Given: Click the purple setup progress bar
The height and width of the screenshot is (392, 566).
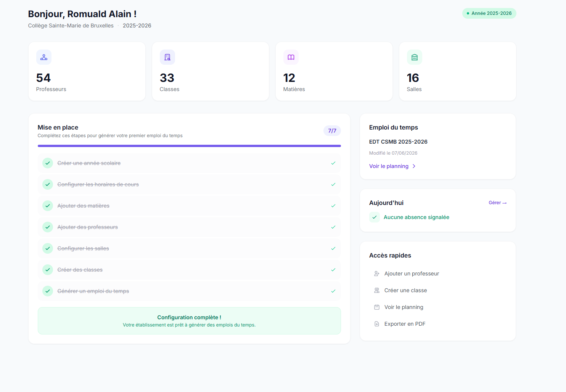Looking at the screenshot, I should 189,146.
